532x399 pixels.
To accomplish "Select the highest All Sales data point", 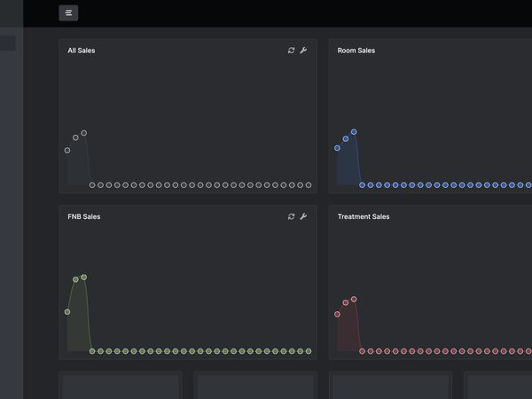I will click(84, 133).
